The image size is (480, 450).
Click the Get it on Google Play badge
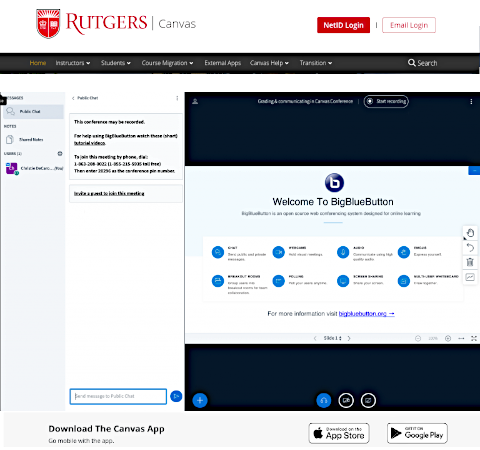(417, 433)
